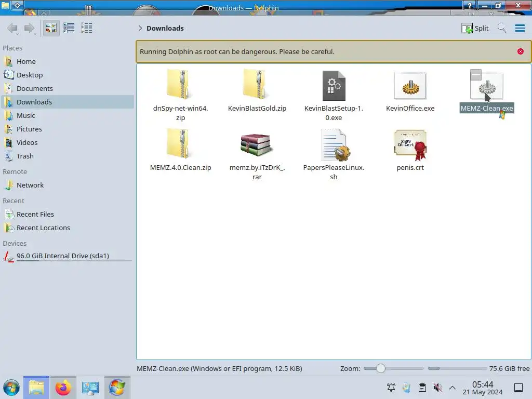Select penis.crt certificate icon

[x=410, y=145]
